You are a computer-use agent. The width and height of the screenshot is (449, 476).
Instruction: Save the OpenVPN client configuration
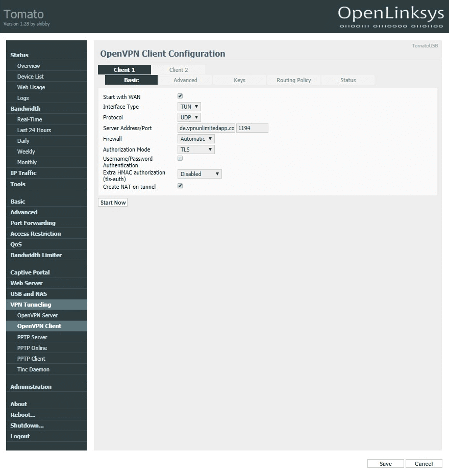[x=385, y=463]
